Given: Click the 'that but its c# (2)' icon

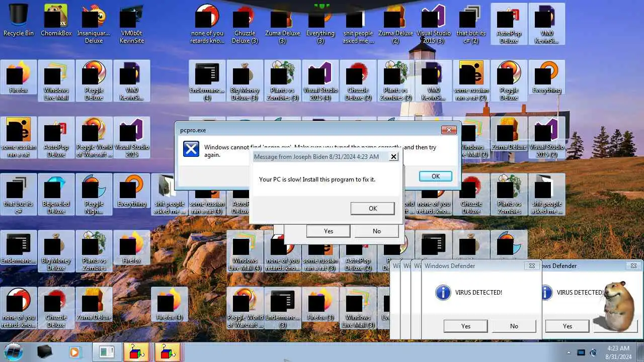Looking at the screenshot, I should coord(471,23).
